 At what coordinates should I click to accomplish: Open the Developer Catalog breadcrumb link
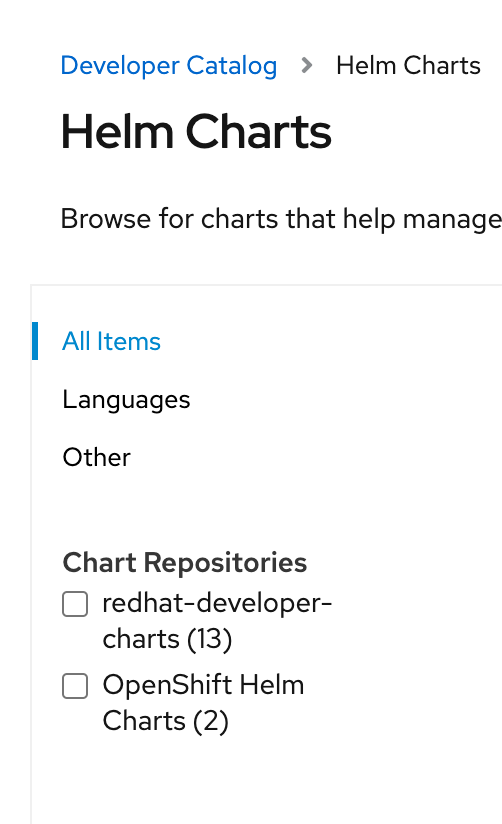click(x=169, y=66)
